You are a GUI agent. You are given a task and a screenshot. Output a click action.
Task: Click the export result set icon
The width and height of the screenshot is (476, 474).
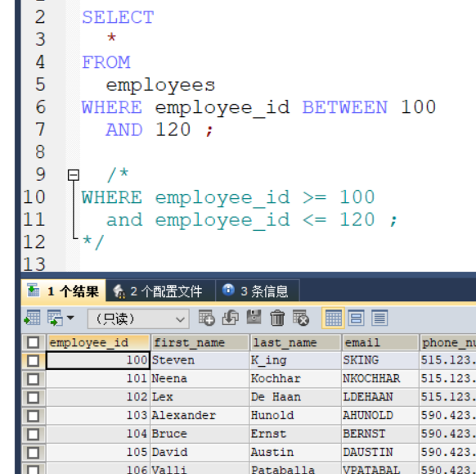(x=32, y=318)
